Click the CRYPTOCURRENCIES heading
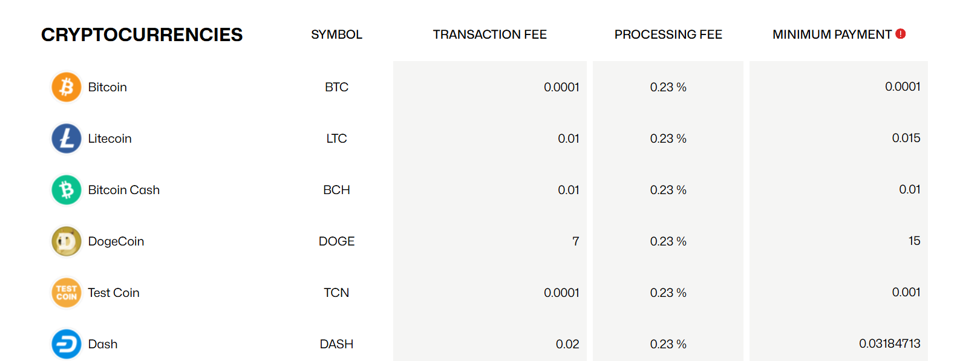 142,34
